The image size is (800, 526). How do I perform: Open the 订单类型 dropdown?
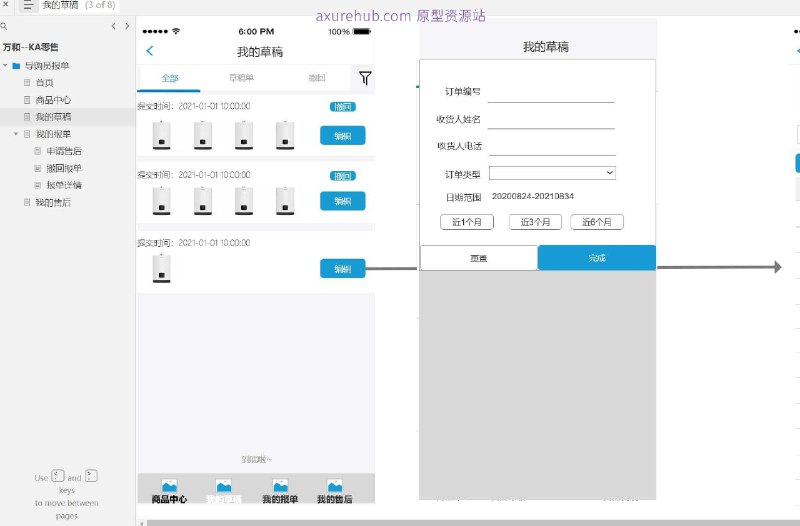552,173
